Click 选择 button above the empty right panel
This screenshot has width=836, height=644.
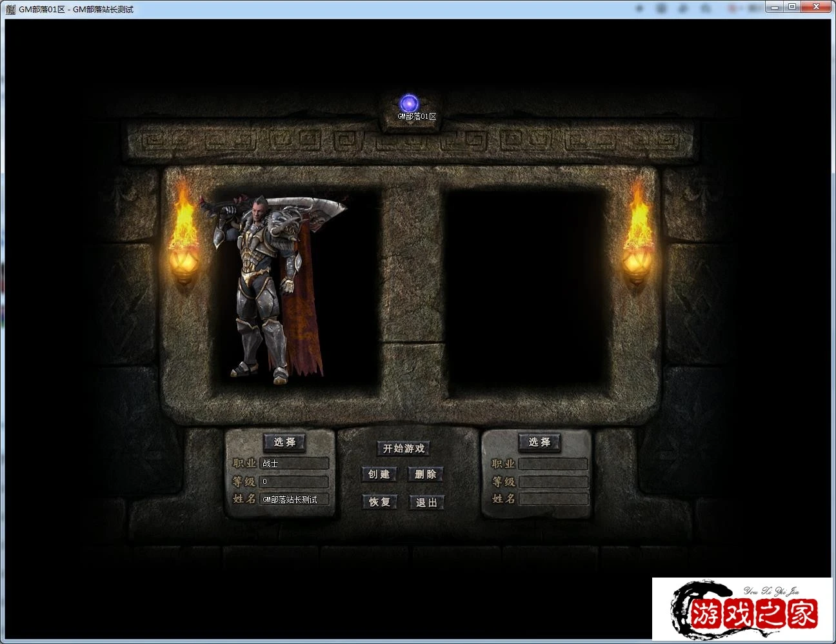click(539, 442)
